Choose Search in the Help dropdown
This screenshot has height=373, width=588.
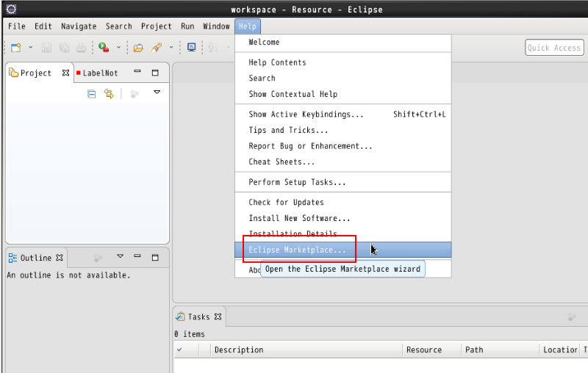343,79
